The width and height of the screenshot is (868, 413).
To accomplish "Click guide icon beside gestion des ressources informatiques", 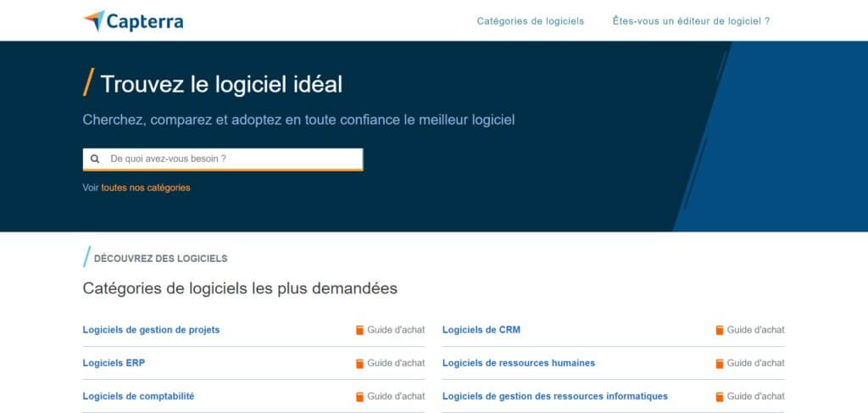I will (x=720, y=396).
